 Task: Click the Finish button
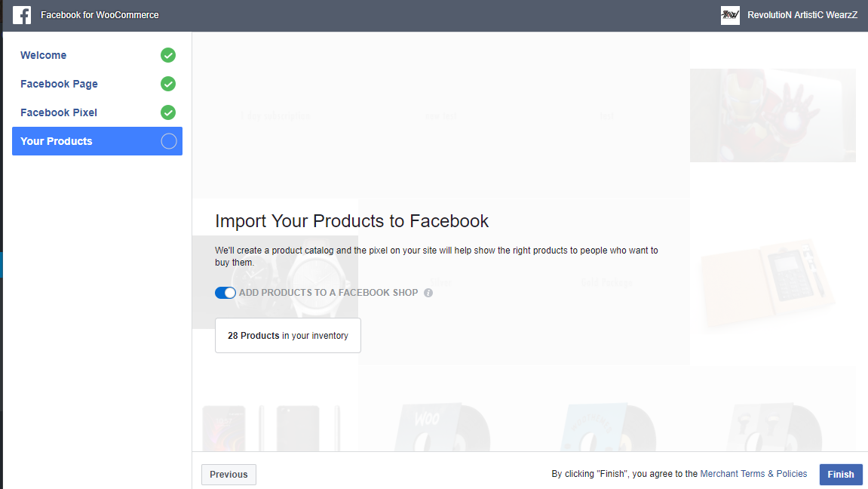coord(841,475)
